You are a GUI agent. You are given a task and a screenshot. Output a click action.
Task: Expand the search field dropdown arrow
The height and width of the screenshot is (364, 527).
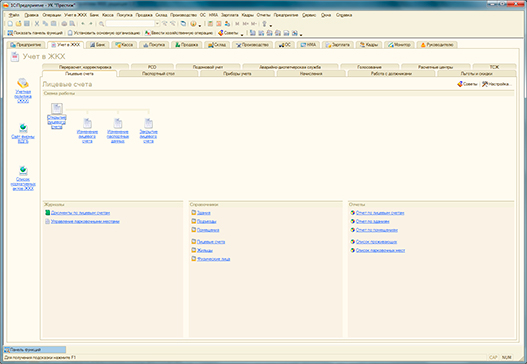click(157, 24)
